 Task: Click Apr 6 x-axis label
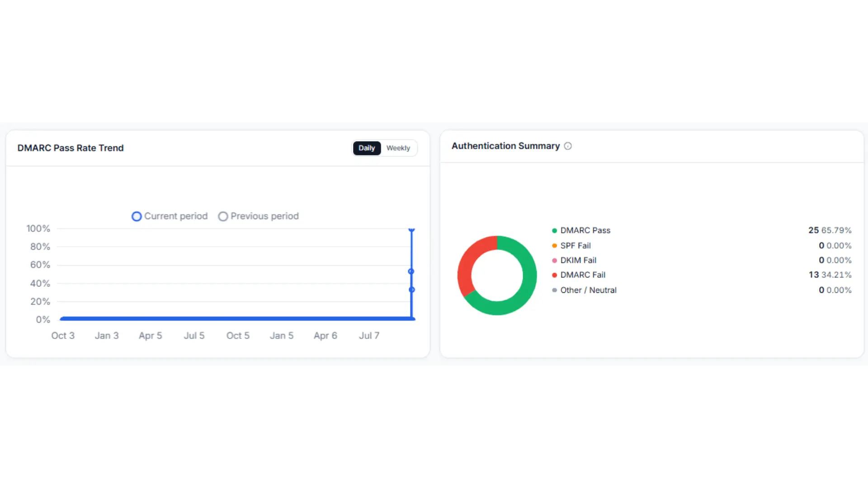[x=325, y=336]
